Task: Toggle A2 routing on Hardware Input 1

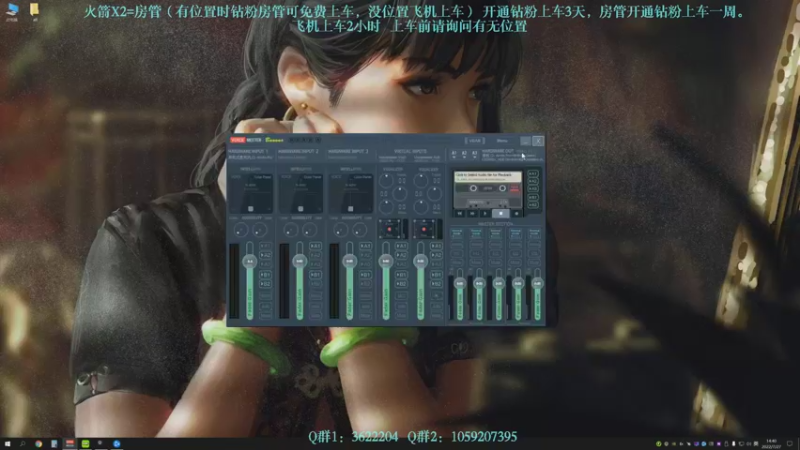Action: [x=266, y=255]
